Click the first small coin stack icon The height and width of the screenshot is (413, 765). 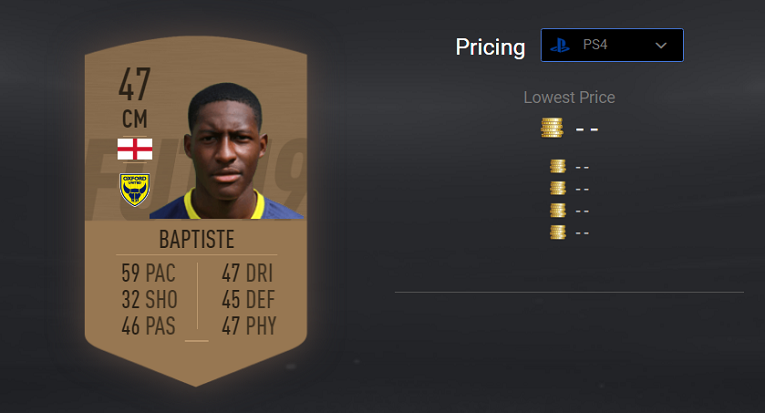[x=558, y=166]
